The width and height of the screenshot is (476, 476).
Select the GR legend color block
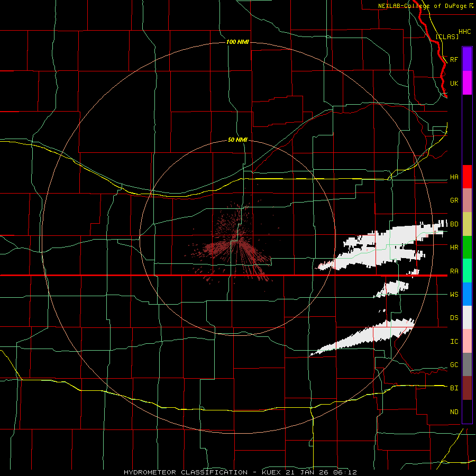point(467,200)
